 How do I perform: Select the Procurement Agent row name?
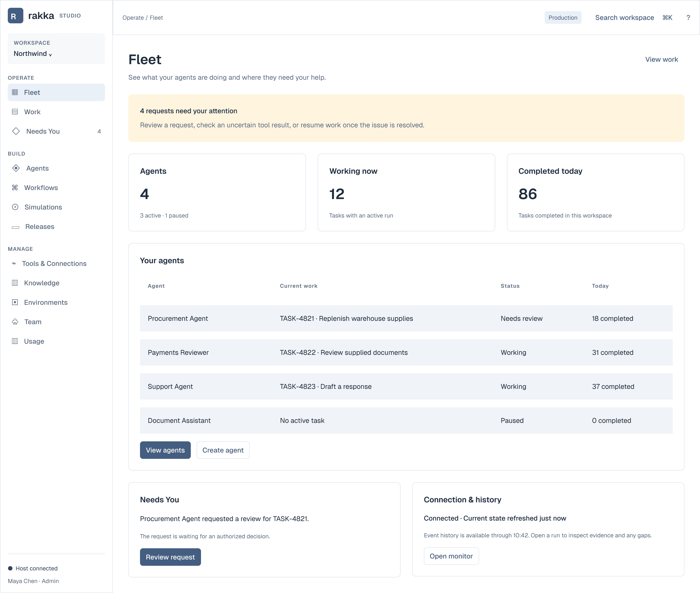pos(178,319)
